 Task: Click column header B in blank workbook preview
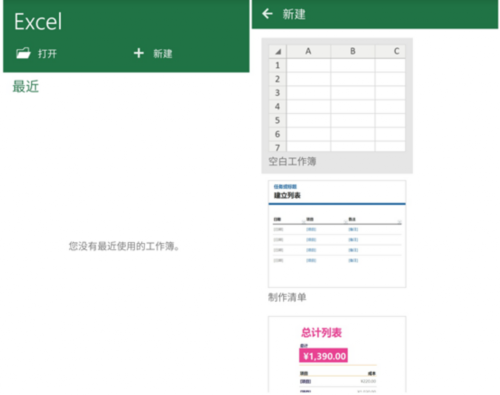click(x=353, y=51)
